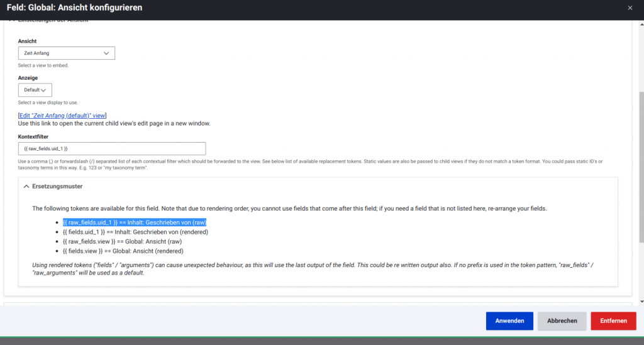Click the fields.uid_1 rendered token line
This screenshot has width=644, height=345.
135,232
